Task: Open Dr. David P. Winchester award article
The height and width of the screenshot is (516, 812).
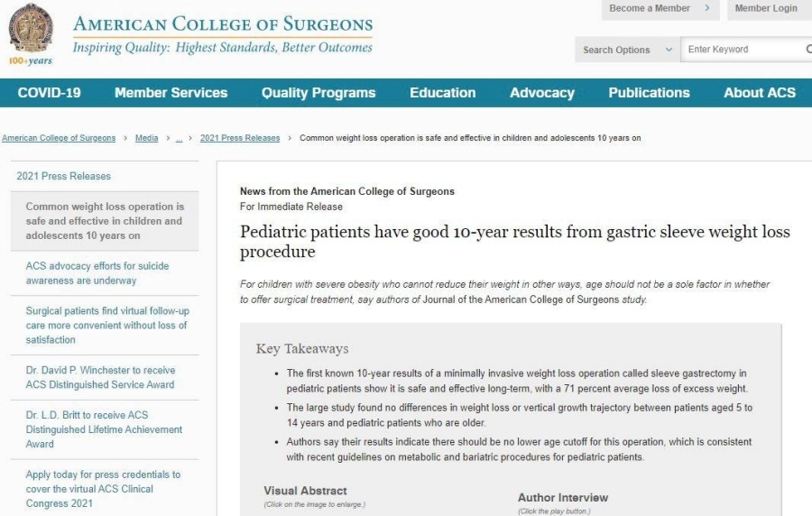Action: 100,377
